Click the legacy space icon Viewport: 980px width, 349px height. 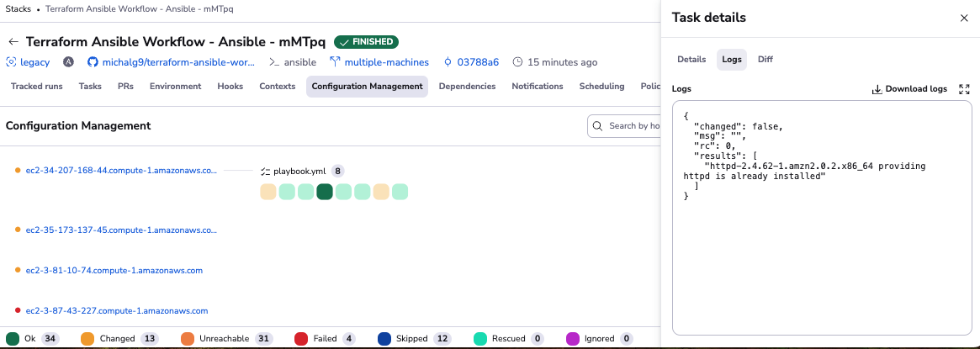(11, 62)
